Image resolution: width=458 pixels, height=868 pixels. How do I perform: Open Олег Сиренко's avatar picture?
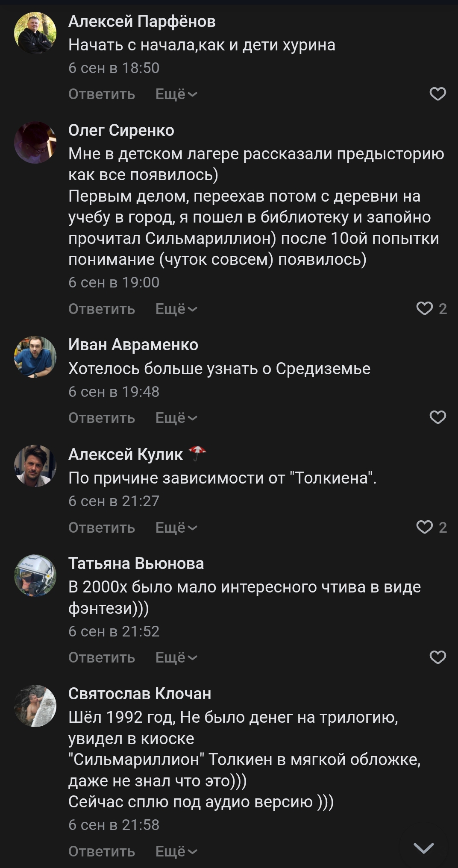[35, 142]
